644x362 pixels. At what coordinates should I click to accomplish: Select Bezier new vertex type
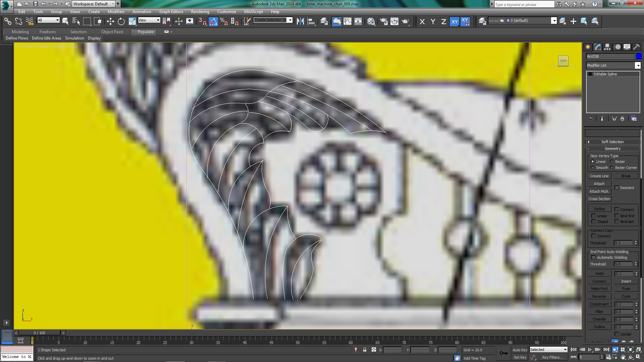pyautogui.click(x=612, y=162)
